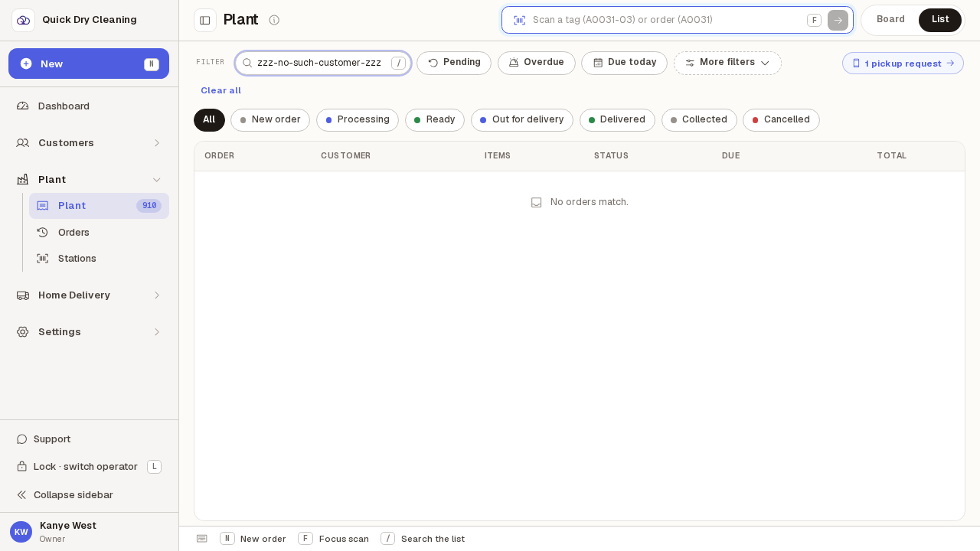Select the Out for delivery status tab
This screenshot has width=980, height=551.
point(522,120)
